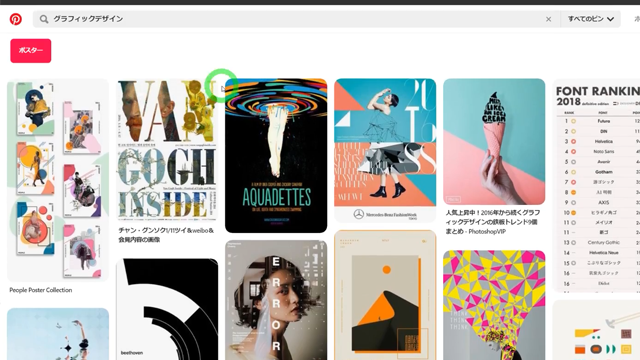Open the すべてのピン dropdown
Screen dimensions: 640x360
click(x=591, y=19)
